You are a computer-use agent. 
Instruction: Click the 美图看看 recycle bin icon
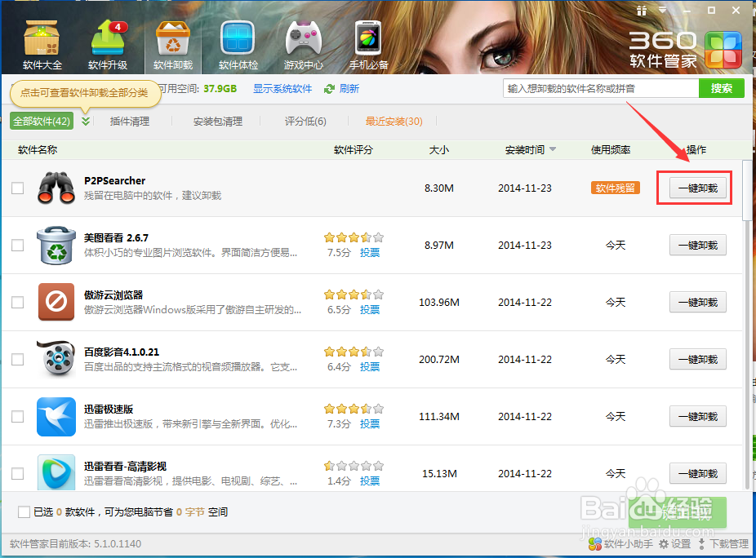coord(56,245)
